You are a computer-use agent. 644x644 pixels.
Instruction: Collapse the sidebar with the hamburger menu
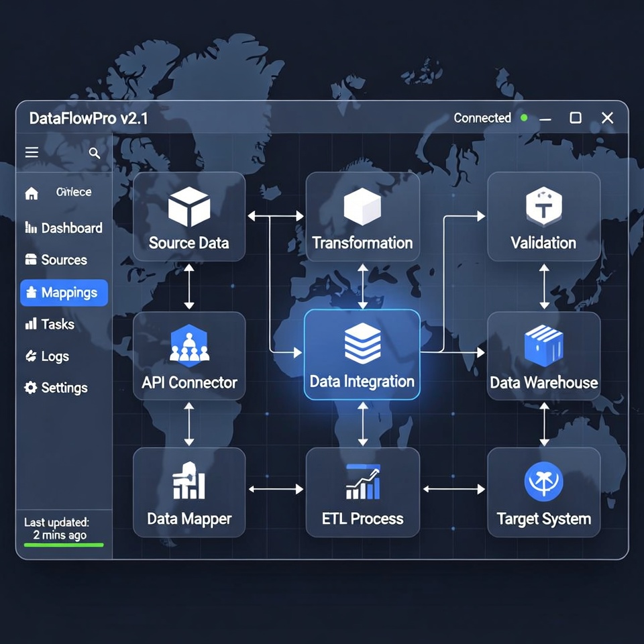click(31, 152)
